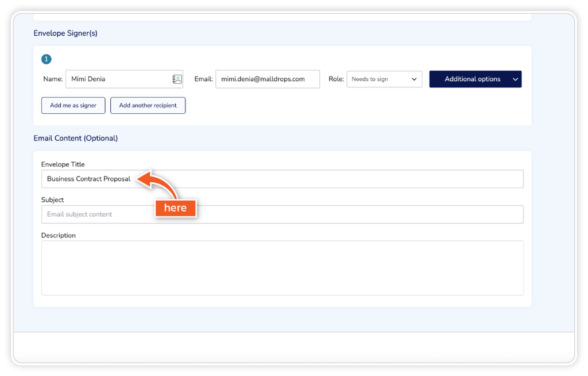This screenshot has height=376, width=588.
Task: Click the 'Subject' field label
Action: pyautogui.click(x=52, y=200)
